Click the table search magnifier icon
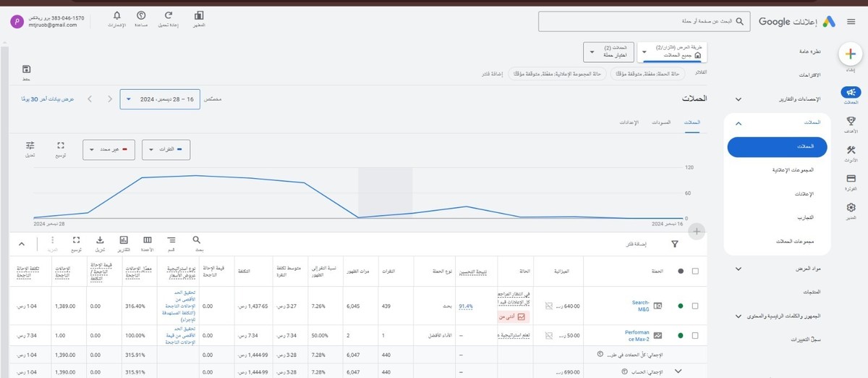 197,240
